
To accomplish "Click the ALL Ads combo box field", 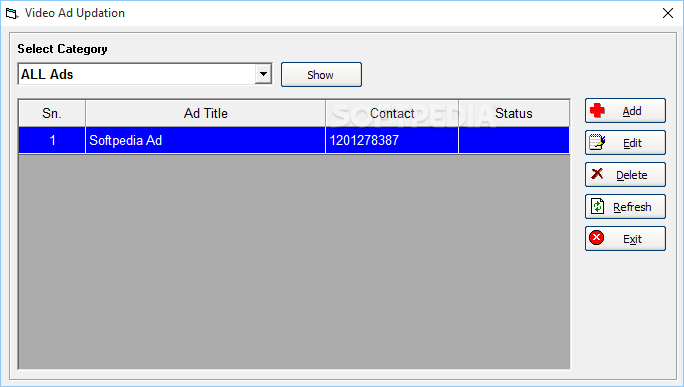I will pyautogui.click(x=145, y=74).
